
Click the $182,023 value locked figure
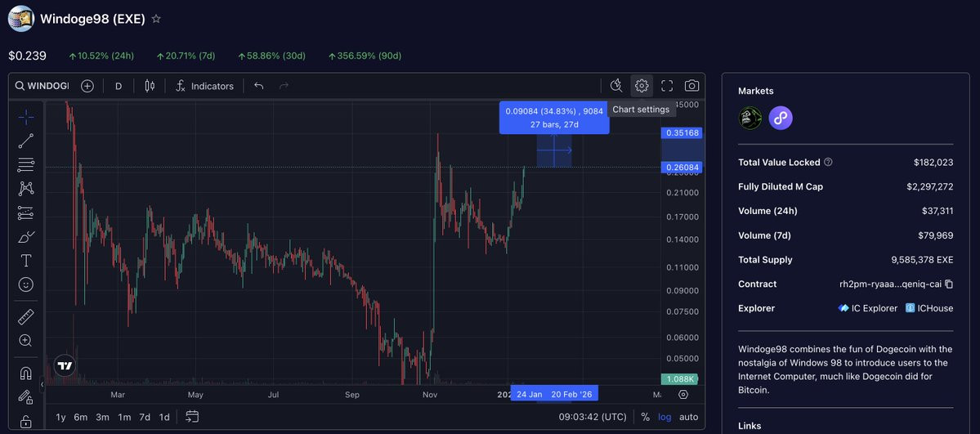(x=933, y=162)
